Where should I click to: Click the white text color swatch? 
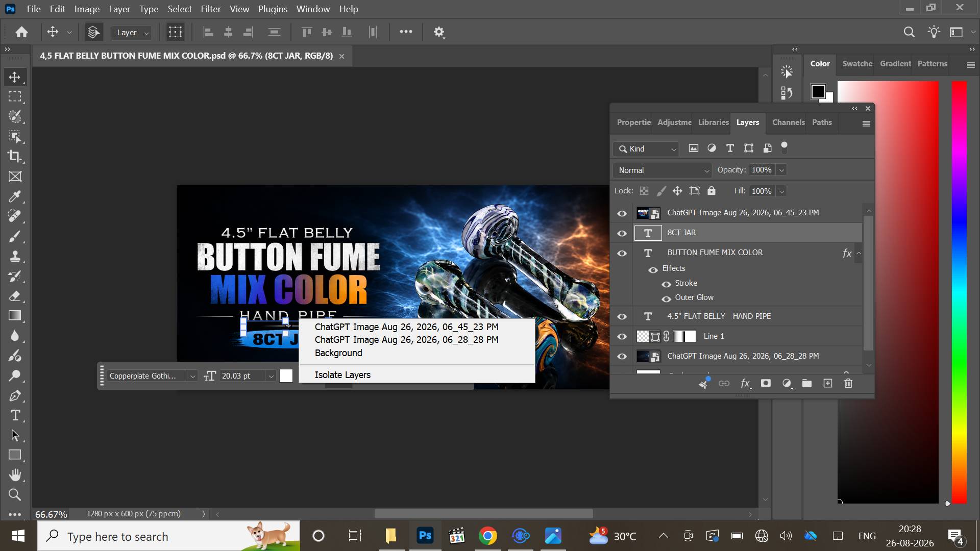(286, 376)
